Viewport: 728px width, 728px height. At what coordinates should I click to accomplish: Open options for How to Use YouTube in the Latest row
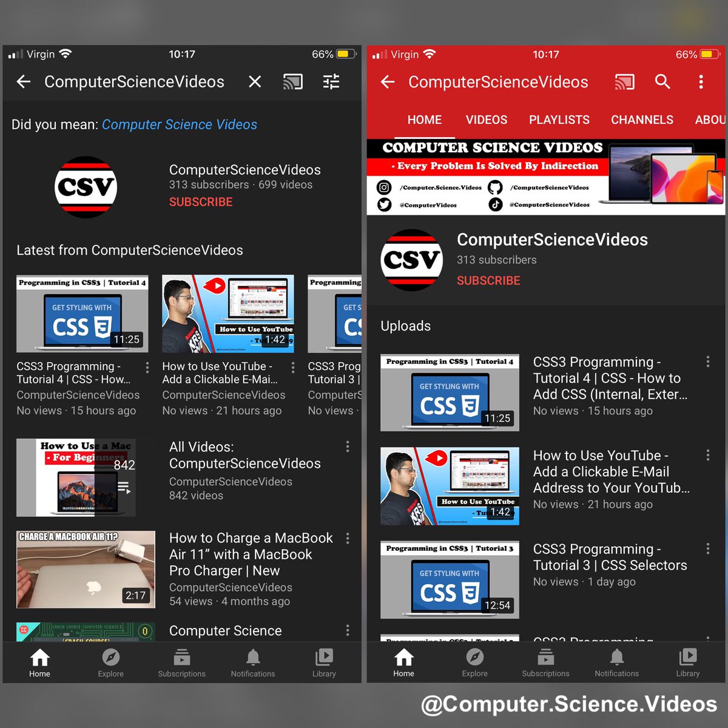tap(293, 368)
